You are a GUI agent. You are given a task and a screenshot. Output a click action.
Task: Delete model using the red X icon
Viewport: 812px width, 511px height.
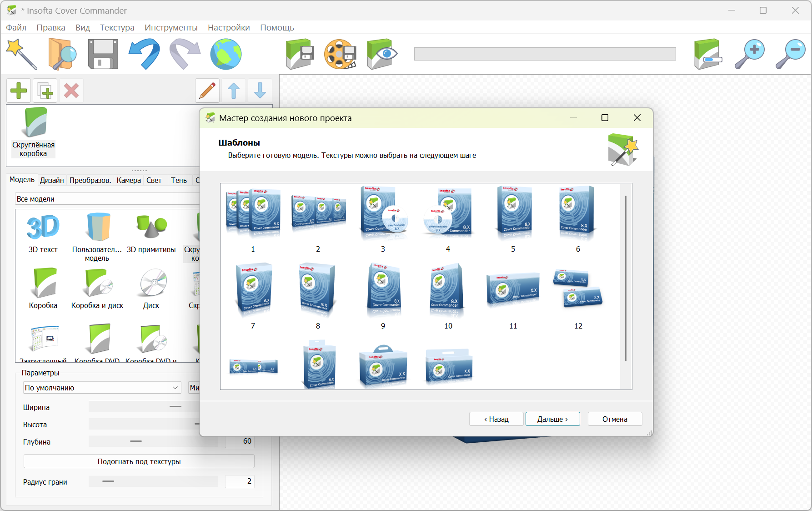coord(71,91)
